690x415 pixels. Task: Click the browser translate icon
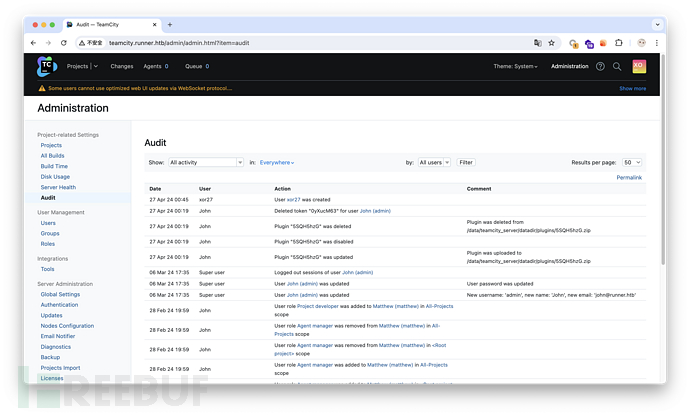537,43
